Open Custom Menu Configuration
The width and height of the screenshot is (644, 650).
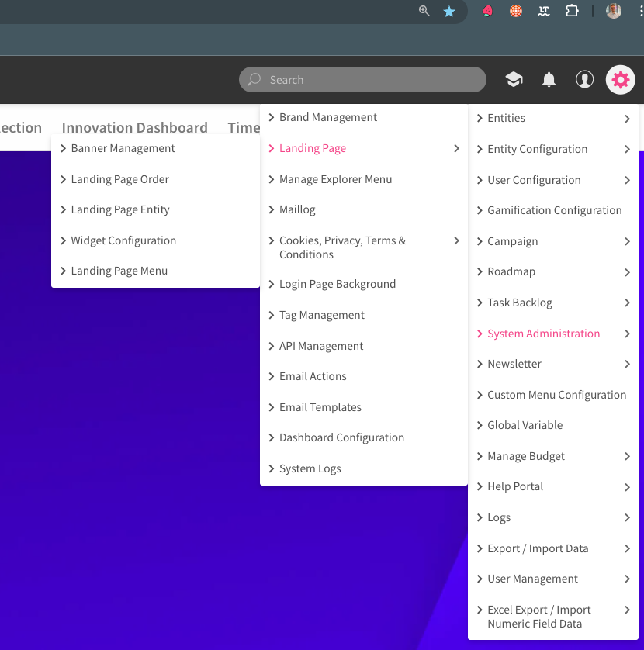556,395
